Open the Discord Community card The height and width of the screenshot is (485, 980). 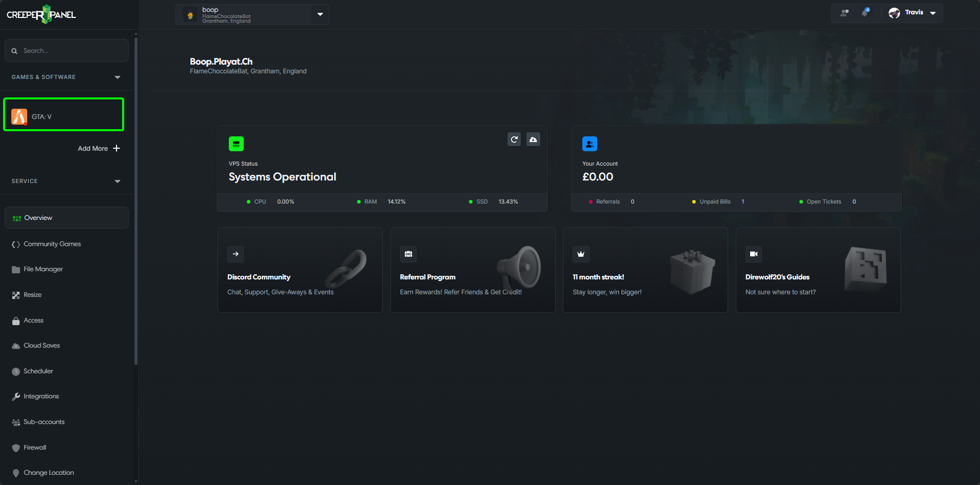pyautogui.click(x=300, y=270)
